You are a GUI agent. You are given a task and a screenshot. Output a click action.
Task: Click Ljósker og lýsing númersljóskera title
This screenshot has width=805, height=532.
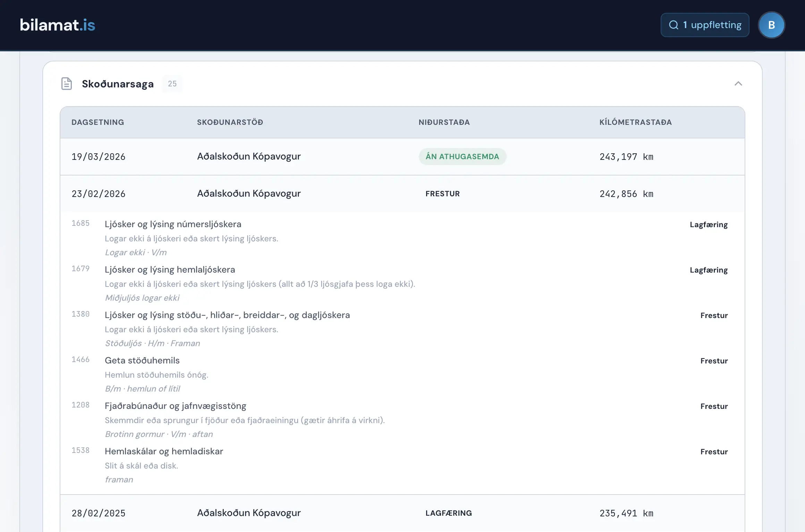tap(173, 224)
